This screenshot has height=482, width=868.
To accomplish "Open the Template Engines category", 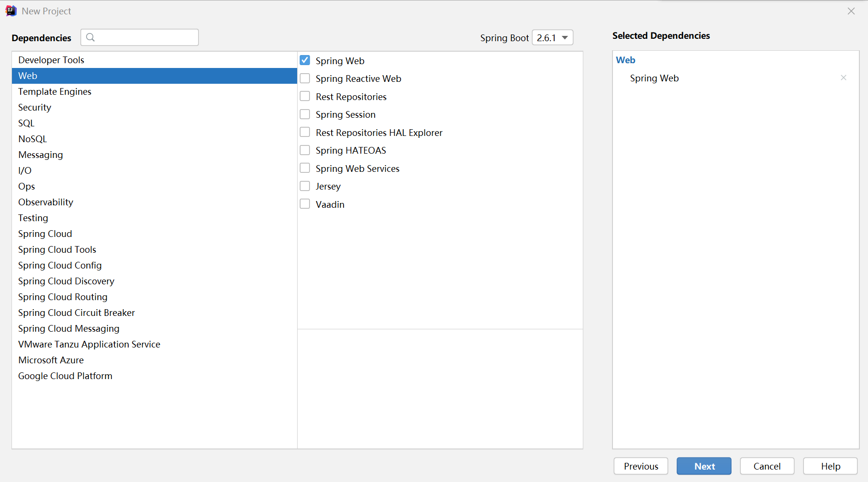I will pos(154,91).
